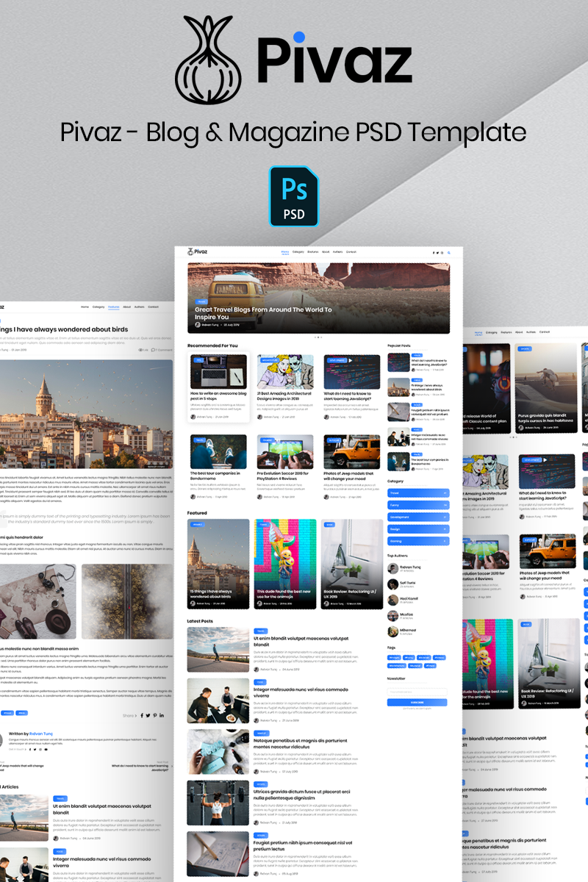Open the yellow Jeep photo post thumbnail
Viewport: 588px width, 882px height.
coord(352,452)
